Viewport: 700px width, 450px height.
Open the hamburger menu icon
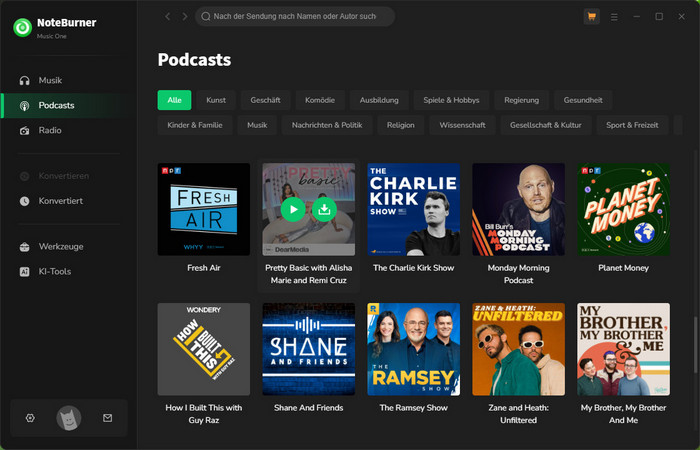(x=614, y=17)
